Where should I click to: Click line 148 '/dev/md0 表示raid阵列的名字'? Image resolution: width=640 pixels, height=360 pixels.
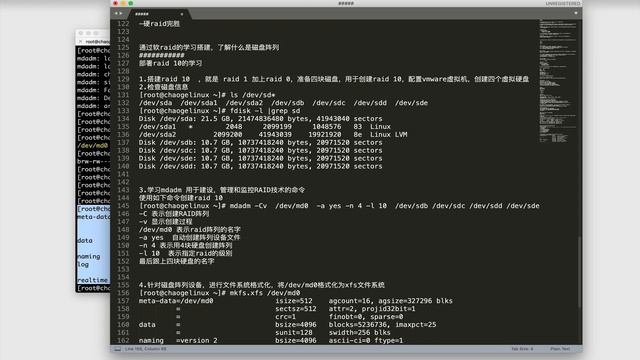click(190, 230)
